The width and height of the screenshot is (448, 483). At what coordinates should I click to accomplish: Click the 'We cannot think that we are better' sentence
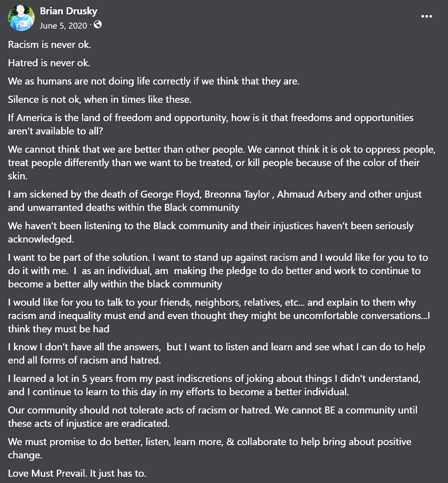tap(126, 149)
